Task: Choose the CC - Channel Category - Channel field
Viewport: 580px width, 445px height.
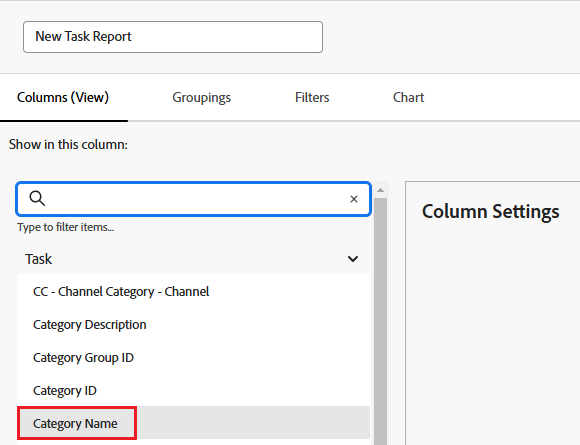Action: point(193,291)
